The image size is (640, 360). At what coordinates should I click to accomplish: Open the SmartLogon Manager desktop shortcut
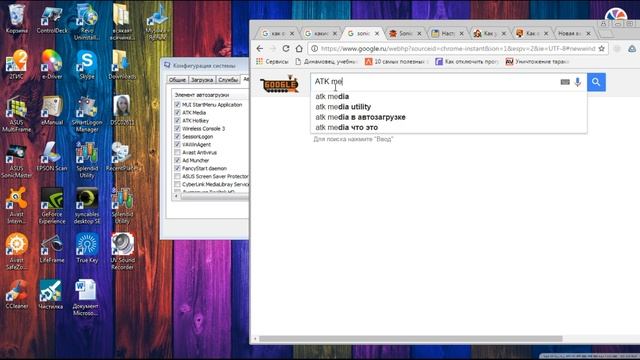[87, 114]
